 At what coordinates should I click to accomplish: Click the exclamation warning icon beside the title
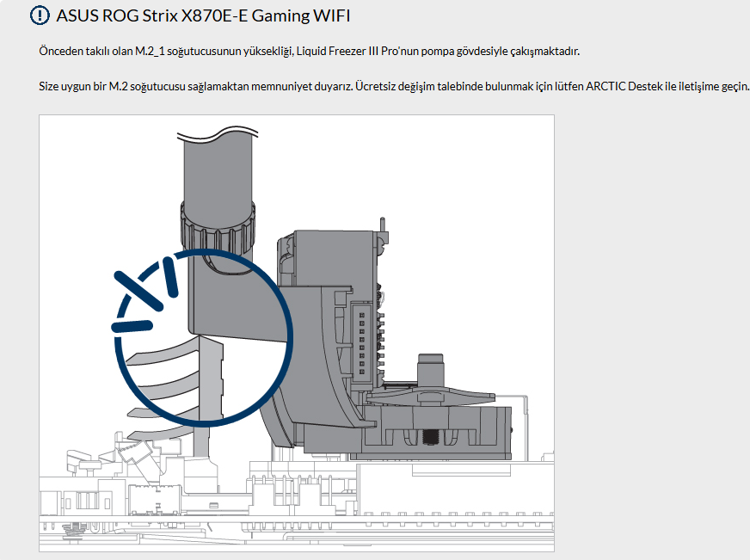40,15
